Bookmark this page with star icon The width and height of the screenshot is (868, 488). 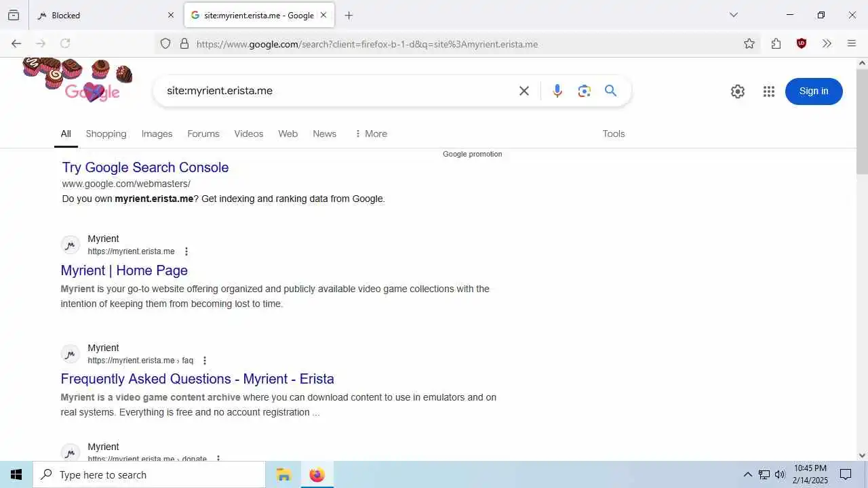[749, 44]
